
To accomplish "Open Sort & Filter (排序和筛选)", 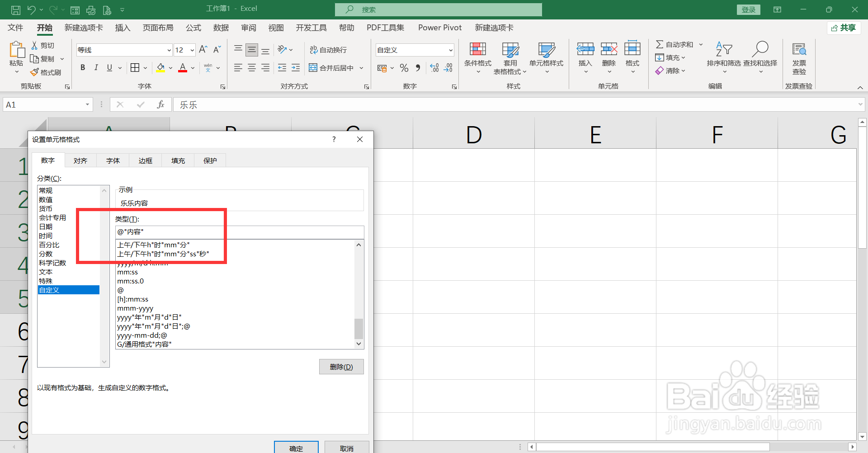I will coord(724,58).
